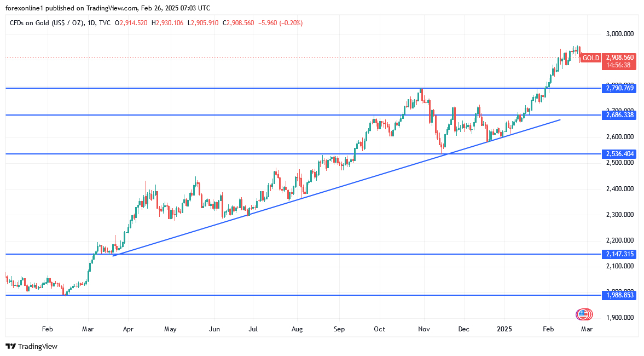Click the 2,300.000 price axis label
Viewport: 644px width, 356px height.
pos(620,215)
